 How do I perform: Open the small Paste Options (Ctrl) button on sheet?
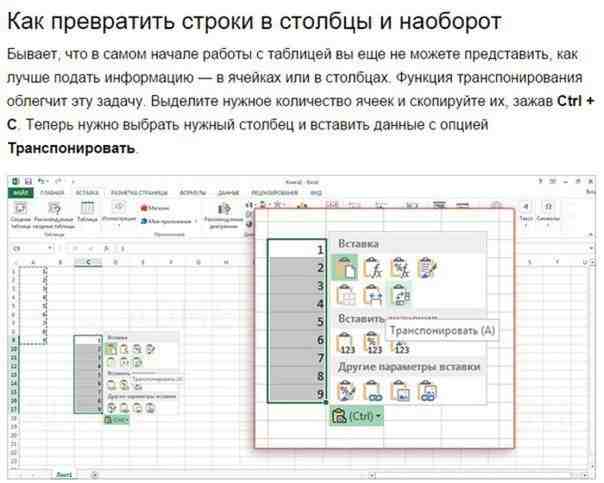117,419
